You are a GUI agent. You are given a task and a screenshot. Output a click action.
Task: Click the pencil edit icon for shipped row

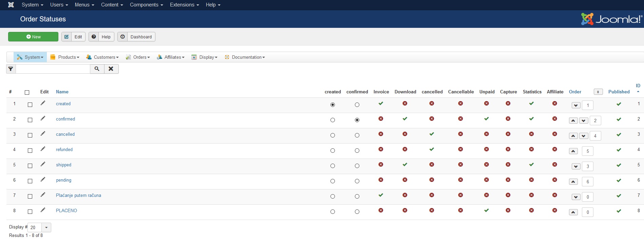click(43, 164)
